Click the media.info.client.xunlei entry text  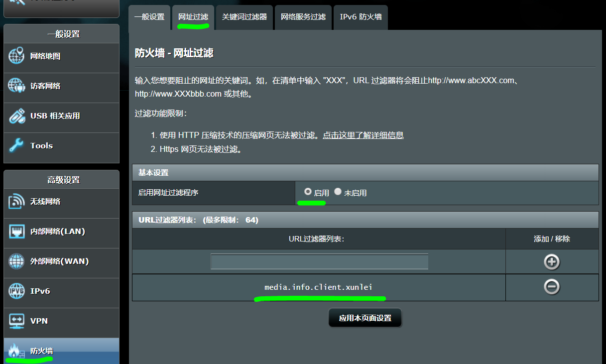pos(319,287)
